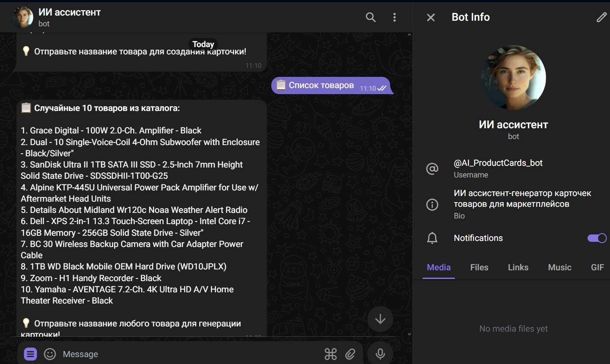Click the 'Notifications' label
This screenshot has height=364, width=610.
click(x=478, y=238)
